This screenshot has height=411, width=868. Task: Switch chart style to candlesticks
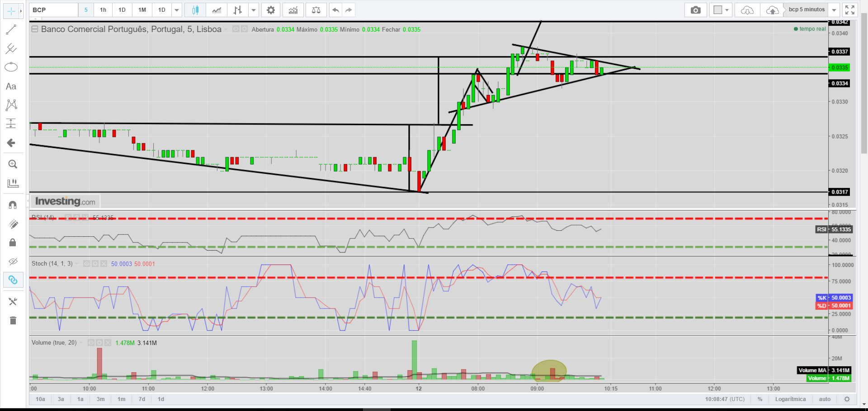tap(195, 10)
